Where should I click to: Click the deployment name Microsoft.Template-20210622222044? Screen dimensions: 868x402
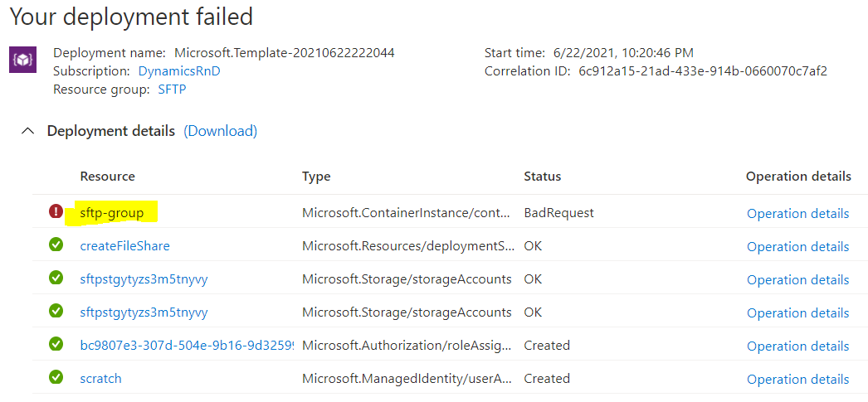tap(285, 53)
